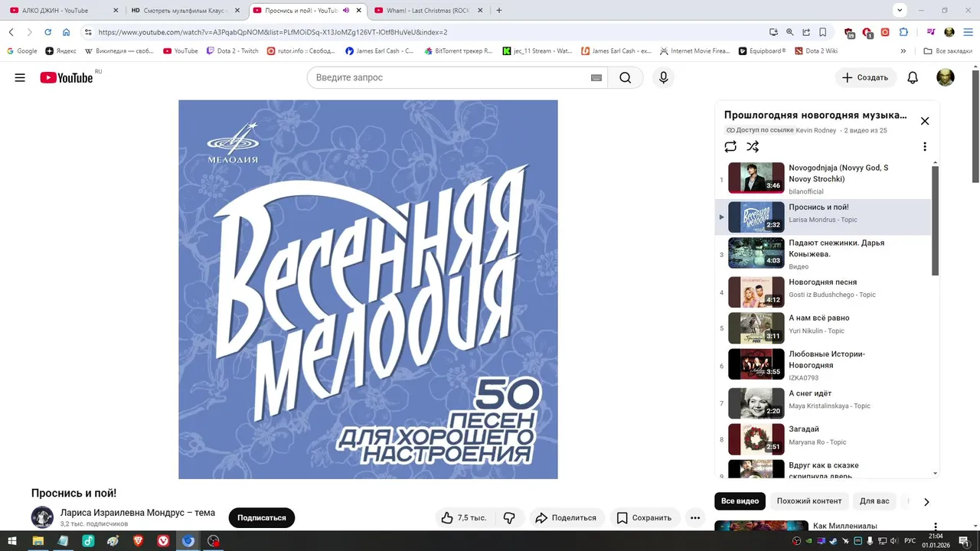Viewport: 980px width, 551px height.
Task: Like the video (7,5 тыс.)
Action: tap(464, 518)
